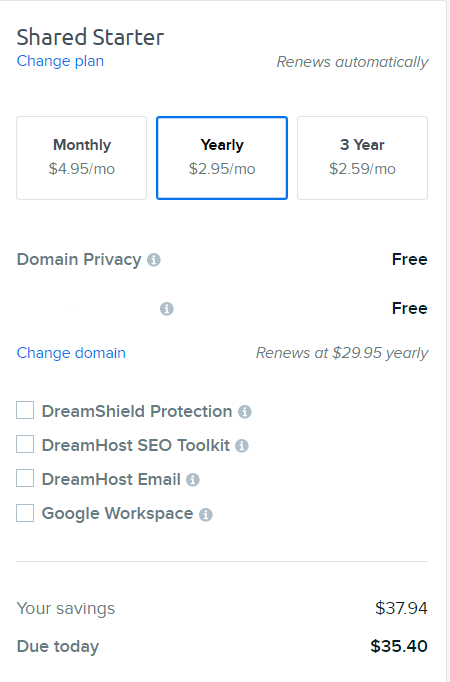Open the Change plan link
Screen dimensions: 450x682
click(x=60, y=61)
